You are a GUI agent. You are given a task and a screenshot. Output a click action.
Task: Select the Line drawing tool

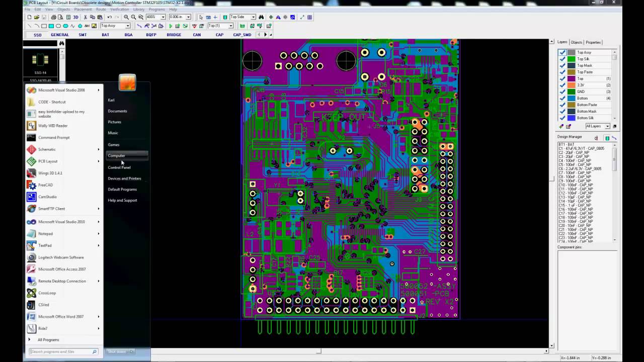[29, 26]
